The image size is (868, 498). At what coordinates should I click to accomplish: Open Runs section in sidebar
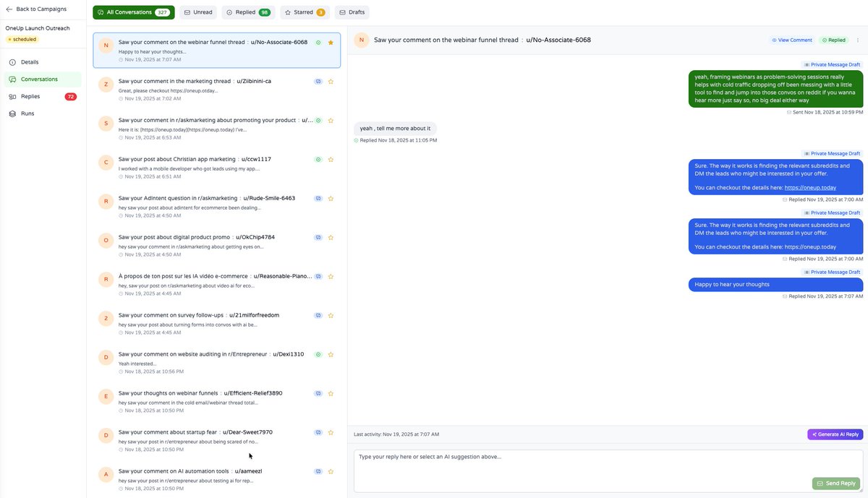[x=43, y=113]
